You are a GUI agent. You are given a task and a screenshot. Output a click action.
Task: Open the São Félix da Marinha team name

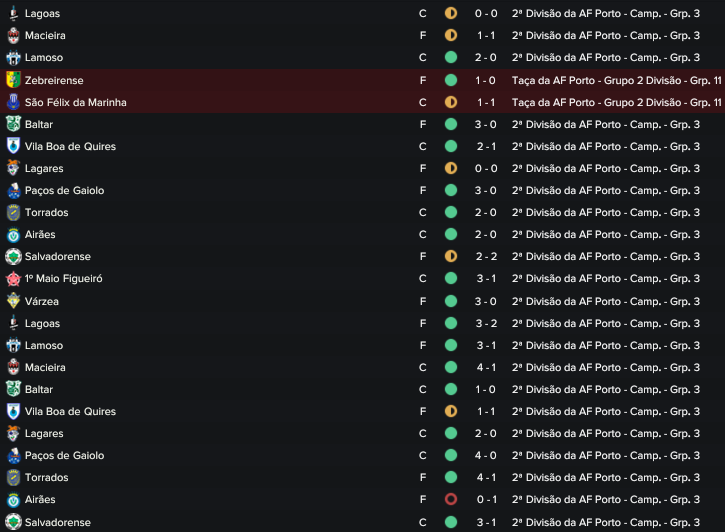[x=75, y=102]
